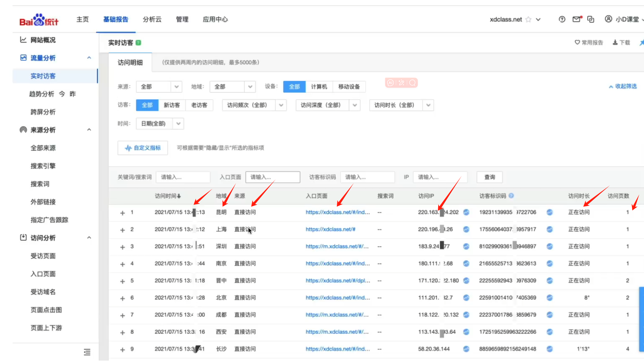The image size is (644, 362).
Task: Click the IP lookup icon for 58.20.36.144
Action: (466, 349)
